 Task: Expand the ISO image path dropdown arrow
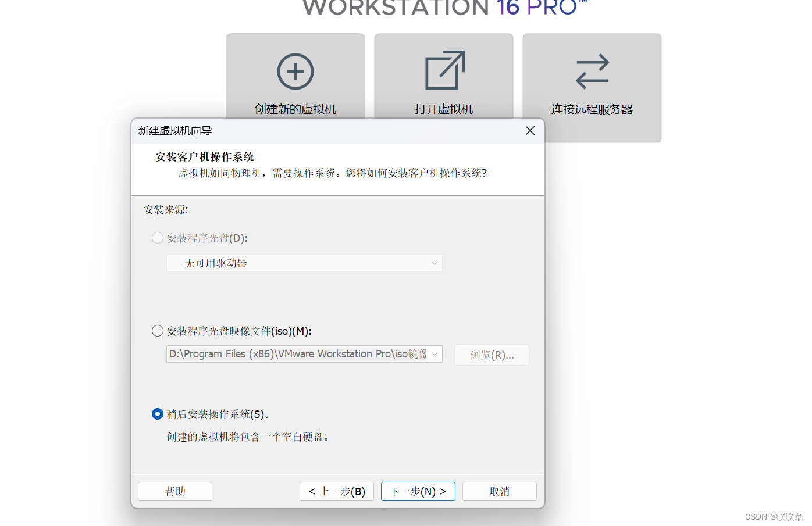(435, 354)
